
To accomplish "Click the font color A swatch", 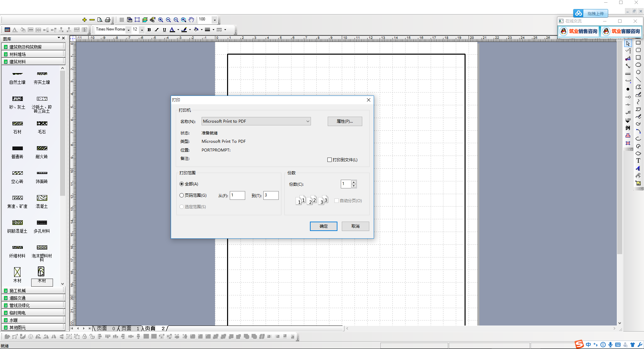I will coord(172,30).
